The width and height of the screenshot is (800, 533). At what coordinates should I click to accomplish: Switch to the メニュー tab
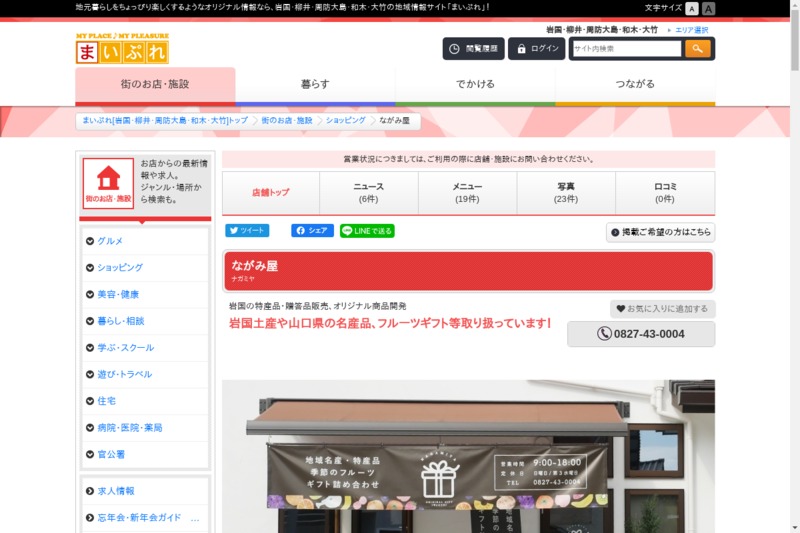(x=467, y=193)
